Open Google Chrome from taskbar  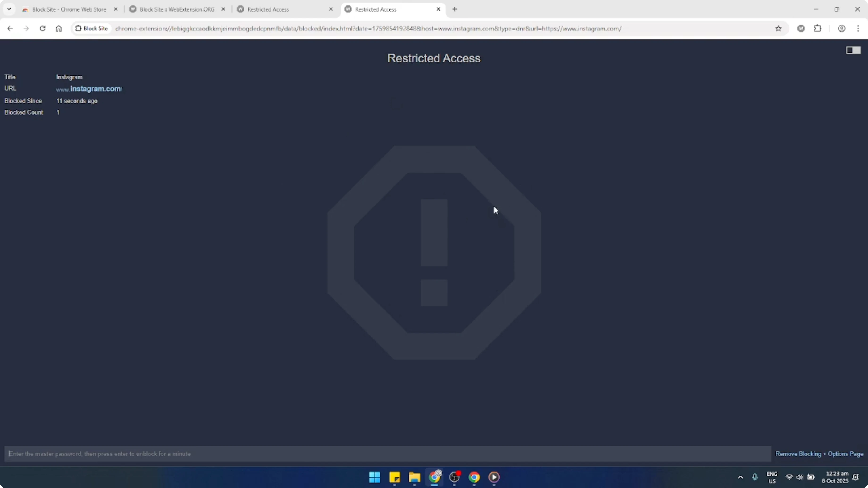(x=474, y=477)
